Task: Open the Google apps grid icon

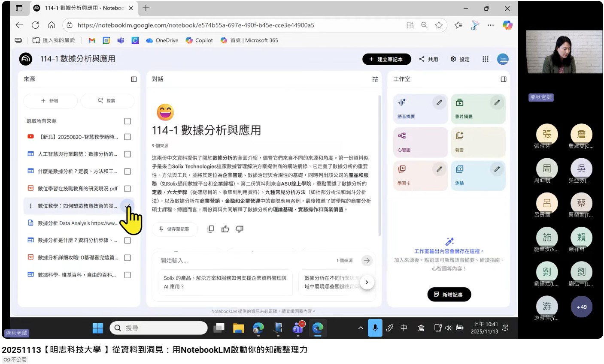Action: coord(485,59)
